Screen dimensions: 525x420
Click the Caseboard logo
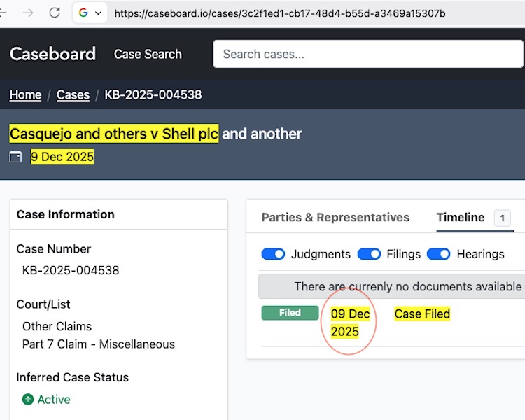point(52,54)
